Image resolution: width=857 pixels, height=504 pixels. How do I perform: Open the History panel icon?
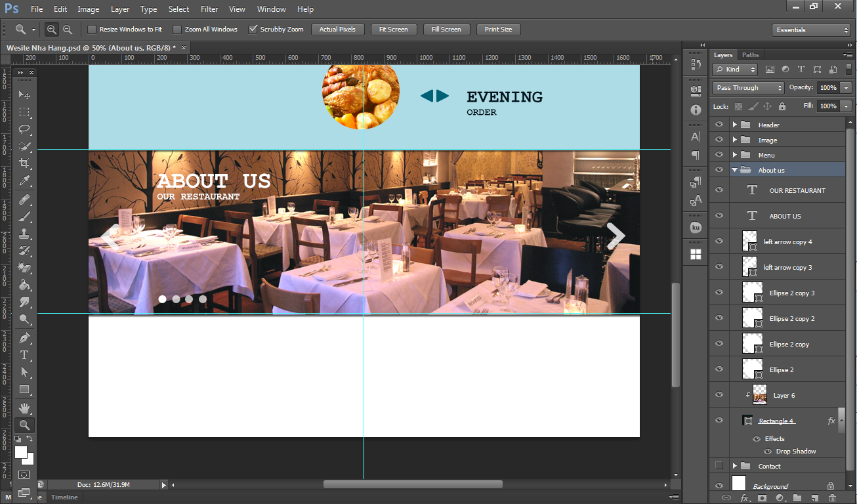coord(696,64)
